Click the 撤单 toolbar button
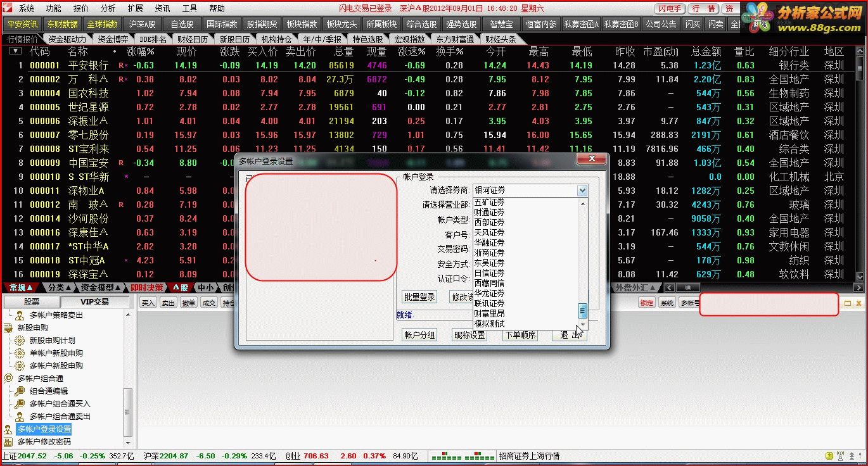This screenshot has height=466, width=868. point(189,303)
